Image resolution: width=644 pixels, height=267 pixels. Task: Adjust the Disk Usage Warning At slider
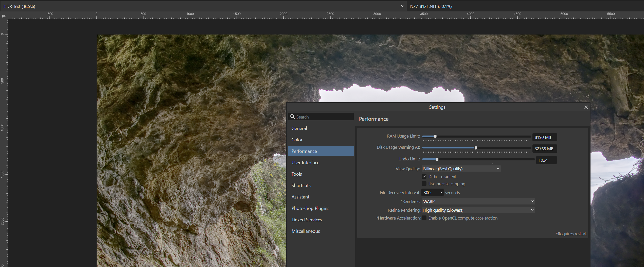pyautogui.click(x=476, y=148)
